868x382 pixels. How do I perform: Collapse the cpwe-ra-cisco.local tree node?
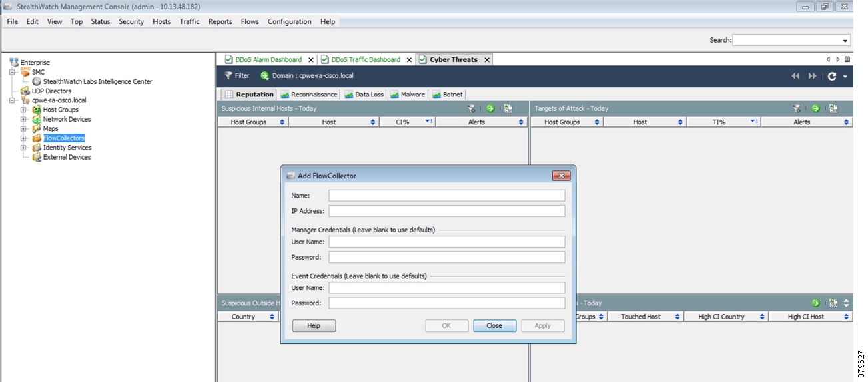pos(13,100)
